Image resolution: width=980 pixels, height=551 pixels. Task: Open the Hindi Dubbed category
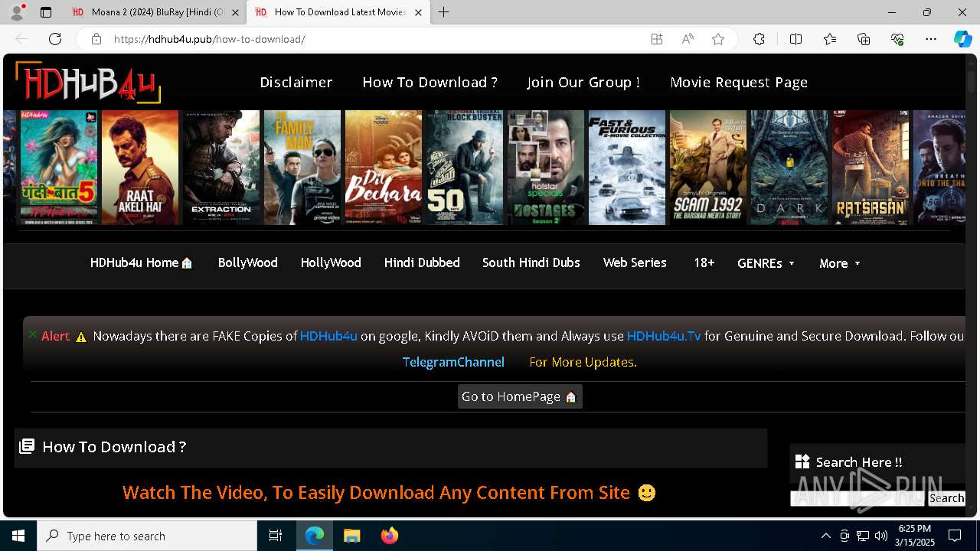[x=422, y=262]
